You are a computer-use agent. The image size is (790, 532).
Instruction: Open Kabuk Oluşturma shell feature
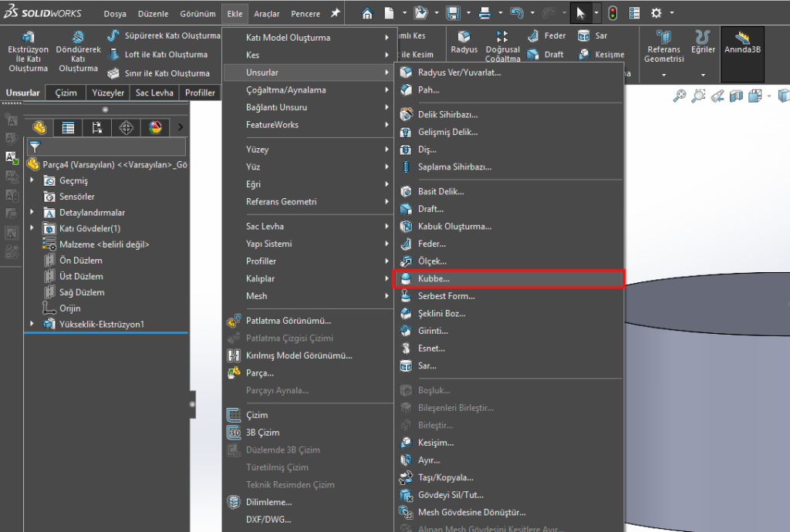454,227
